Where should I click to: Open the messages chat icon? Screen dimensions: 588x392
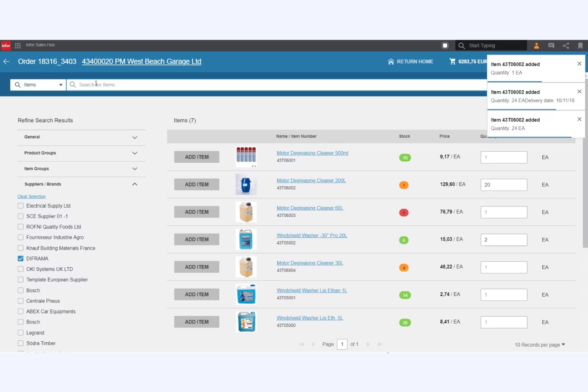tap(551, 46)
